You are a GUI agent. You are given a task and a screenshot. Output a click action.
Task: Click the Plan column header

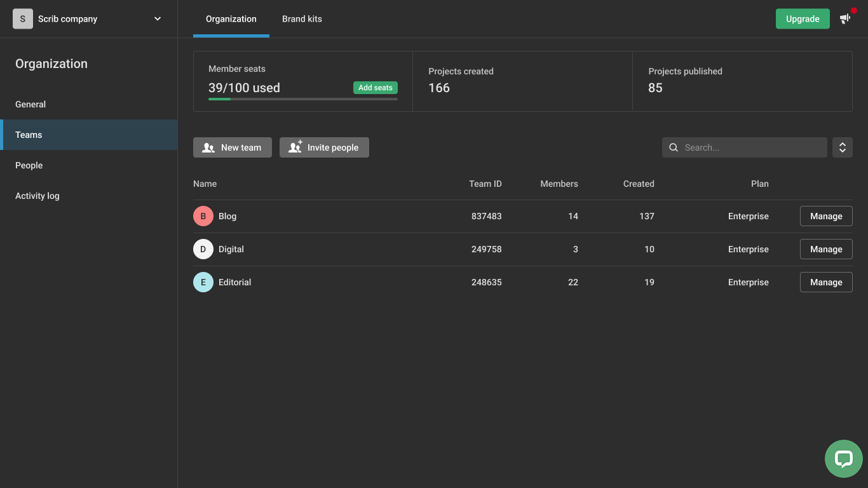point(760,184)
